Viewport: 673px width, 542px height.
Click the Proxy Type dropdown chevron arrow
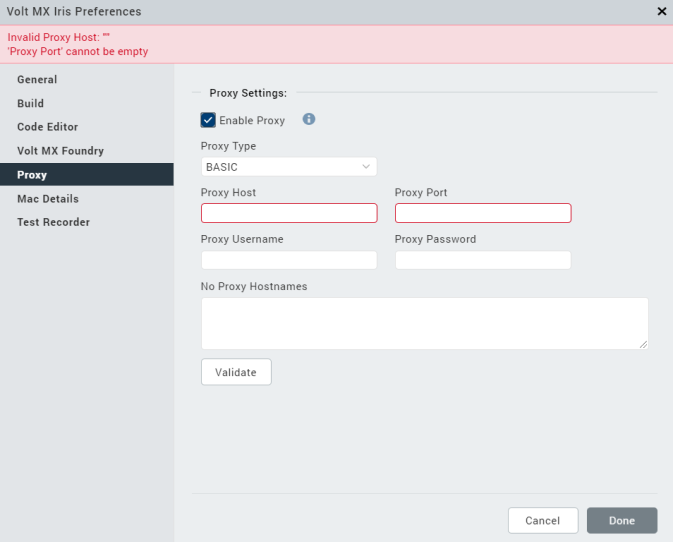click(366, 167)
